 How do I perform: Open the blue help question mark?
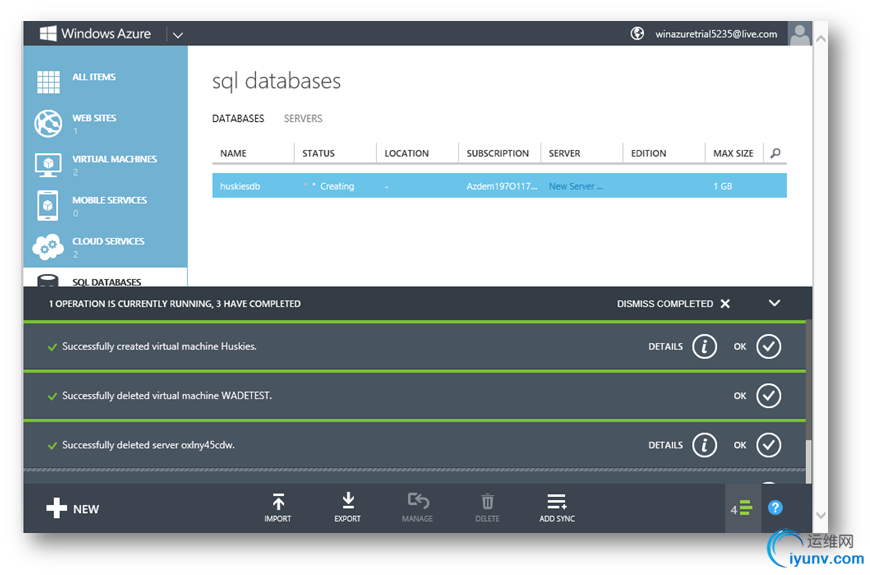click(x=775, y=507)
